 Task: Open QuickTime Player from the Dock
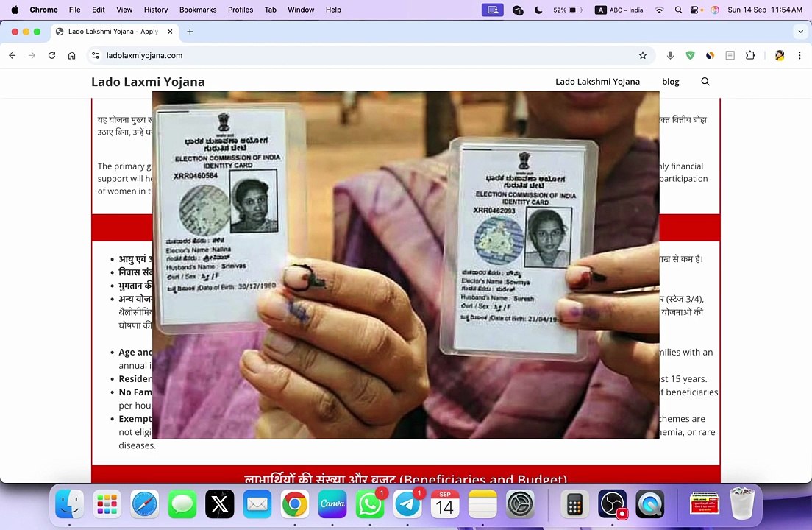650,504
